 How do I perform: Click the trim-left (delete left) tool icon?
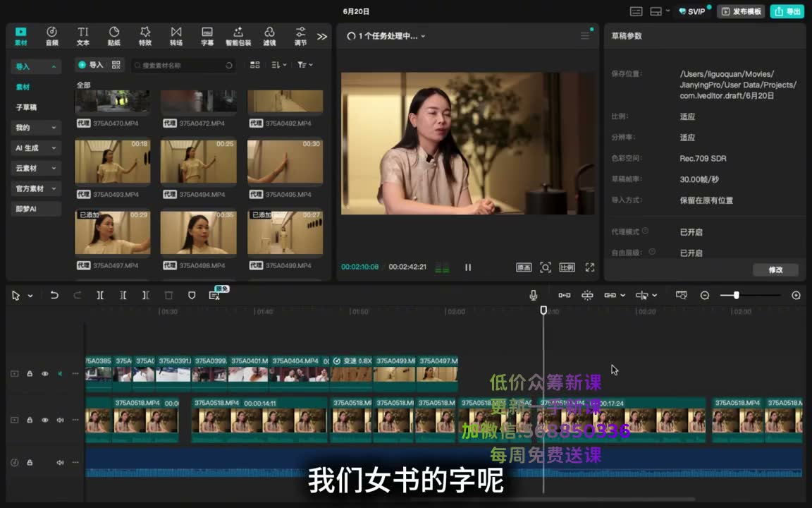(x=123, y=295)
